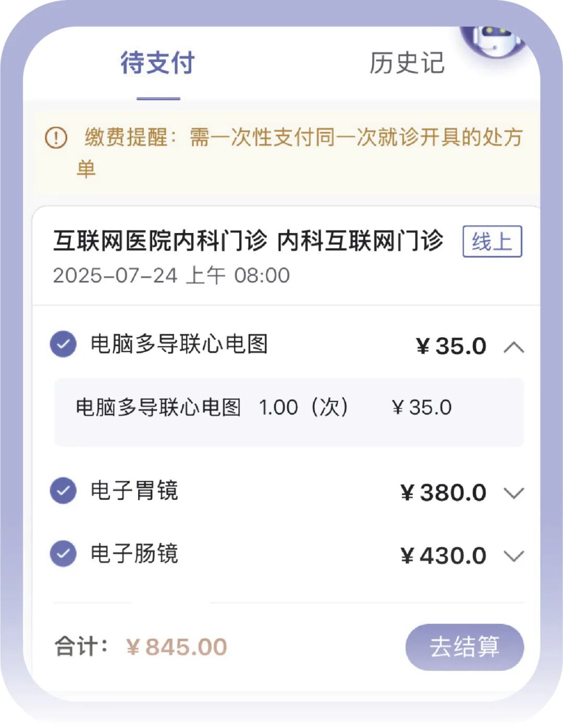The image size is (563, 728).
Task: Deselect the 电子肠镜 checkbox
Action: (x=63, y=554)
